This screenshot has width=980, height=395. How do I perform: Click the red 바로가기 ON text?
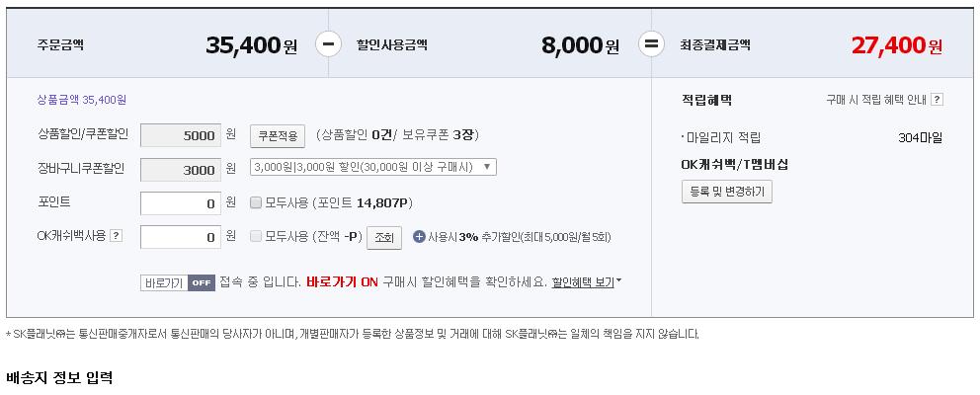coord(342,282)
